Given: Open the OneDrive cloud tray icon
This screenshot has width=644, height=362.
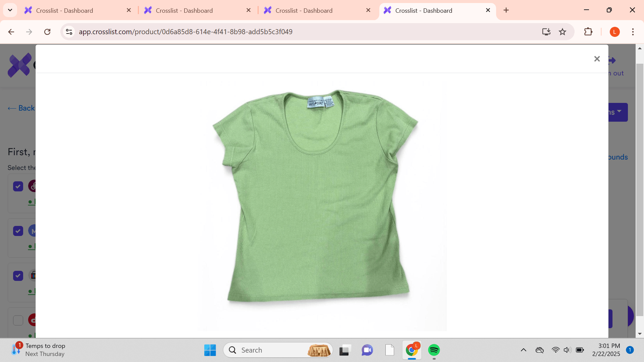Looking at the screenshot, I should (x=539, y=350).
